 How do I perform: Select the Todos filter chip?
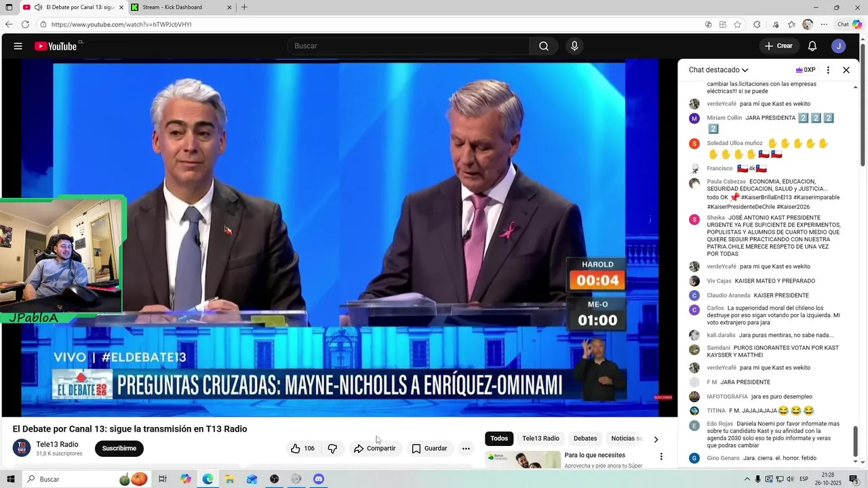pyautogui.click(x=499, y=439)
